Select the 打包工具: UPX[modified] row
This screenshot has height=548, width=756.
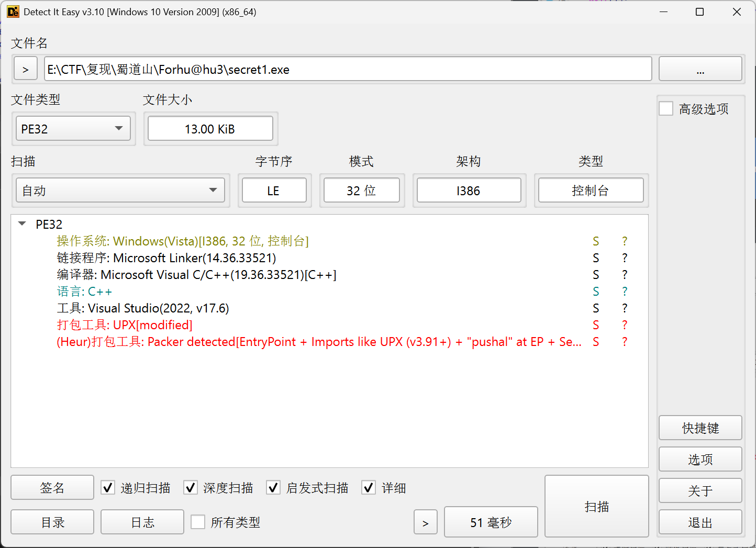pos(330,325)
